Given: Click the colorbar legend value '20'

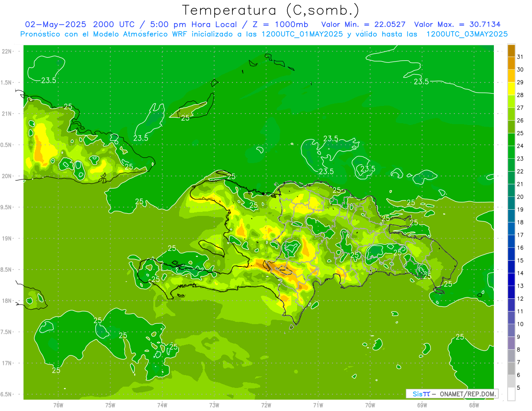Looking at the screenshot, I should point(520,197).
